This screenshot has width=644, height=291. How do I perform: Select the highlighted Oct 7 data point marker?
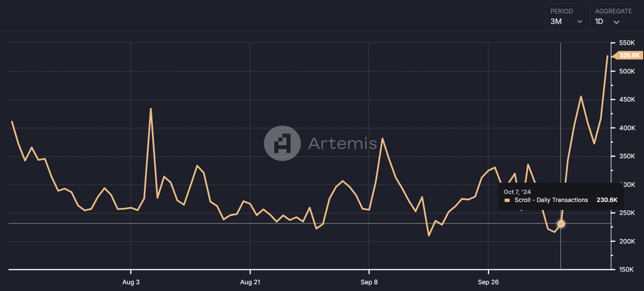pos(561,224)
